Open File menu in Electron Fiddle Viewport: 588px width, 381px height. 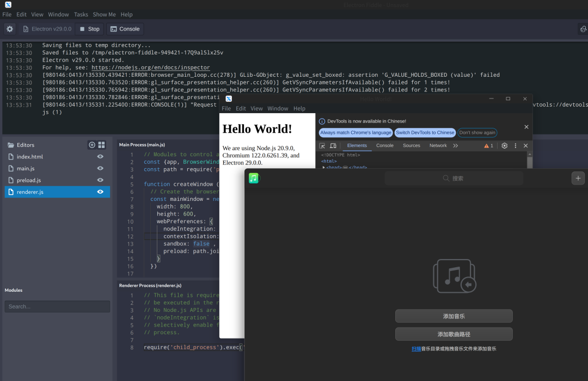coord(7,14)
